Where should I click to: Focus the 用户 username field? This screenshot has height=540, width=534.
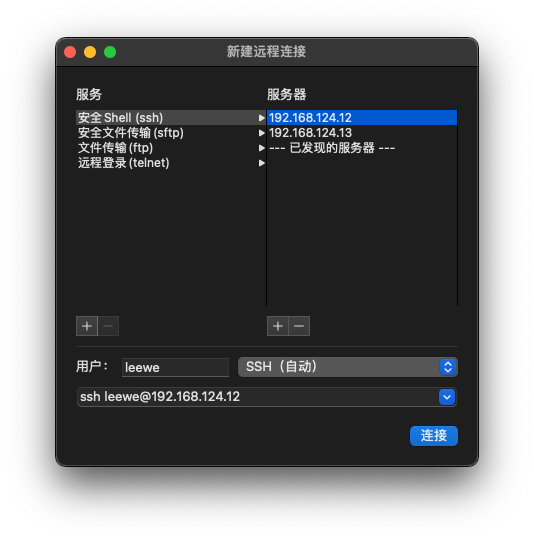coord(175,367)
